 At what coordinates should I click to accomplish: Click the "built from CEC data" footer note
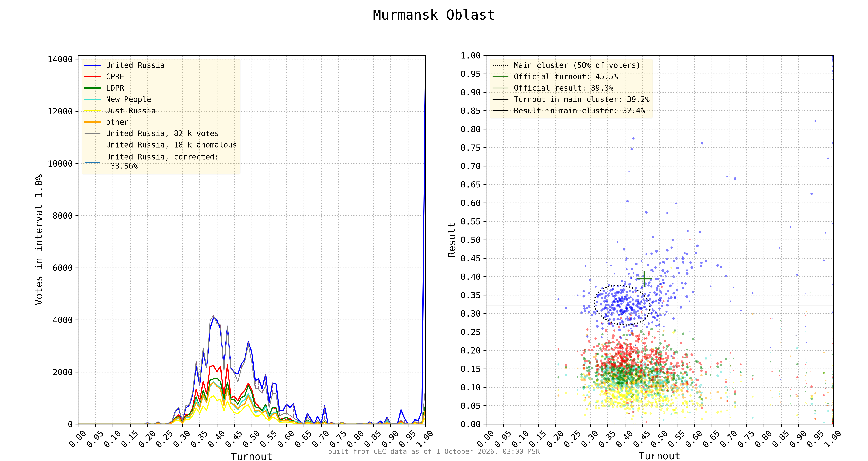(434, 452)
